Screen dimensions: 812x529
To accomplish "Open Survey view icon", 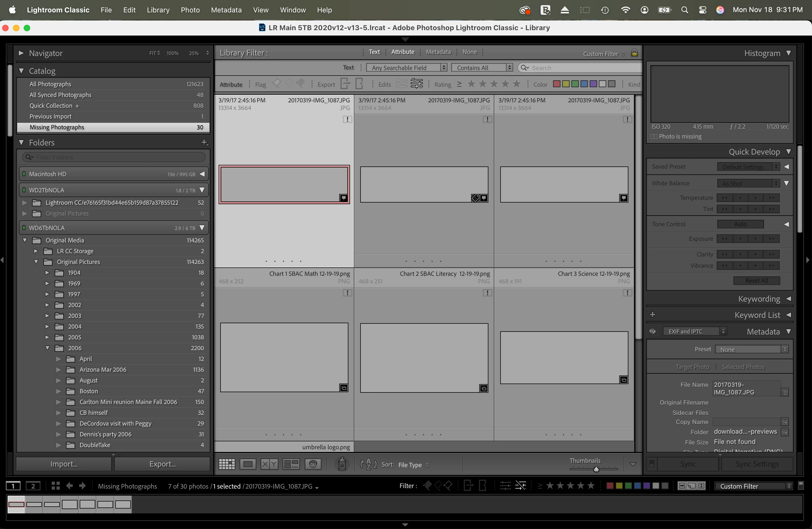I will (x=291, y=464).
